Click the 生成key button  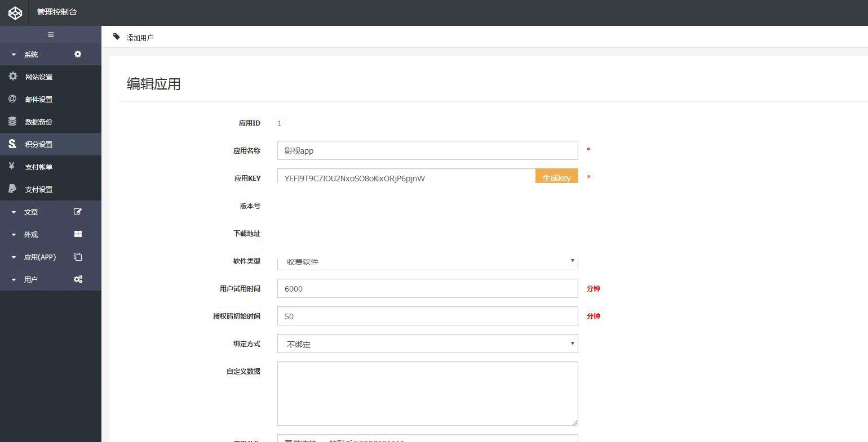[x=557, y=176]
